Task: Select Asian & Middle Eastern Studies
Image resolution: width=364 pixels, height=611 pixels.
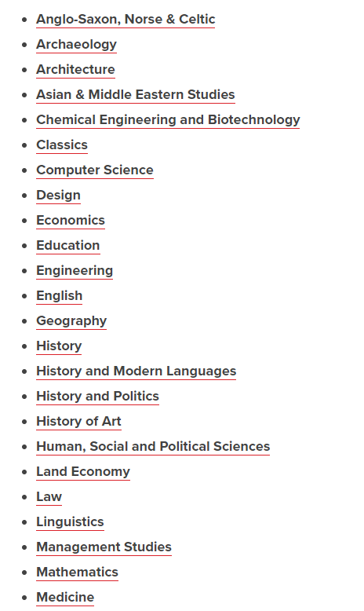Action: click(136, 95)
